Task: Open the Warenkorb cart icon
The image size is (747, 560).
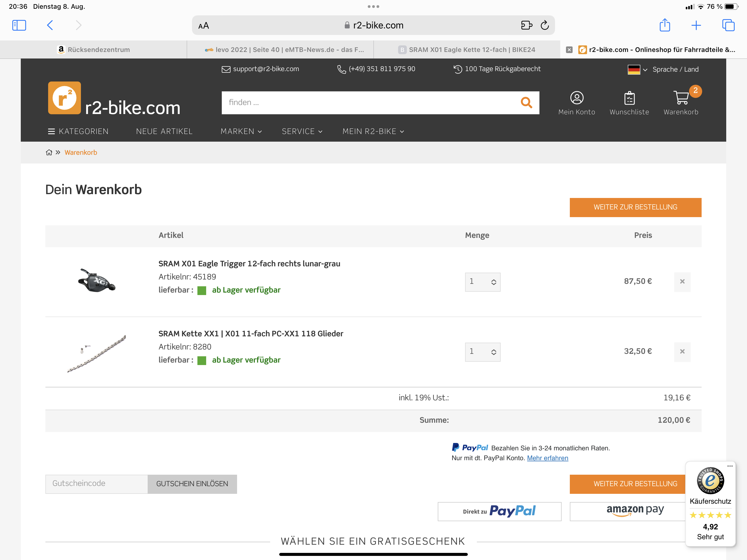Action: pyautogui.click(x=681, y=98)
